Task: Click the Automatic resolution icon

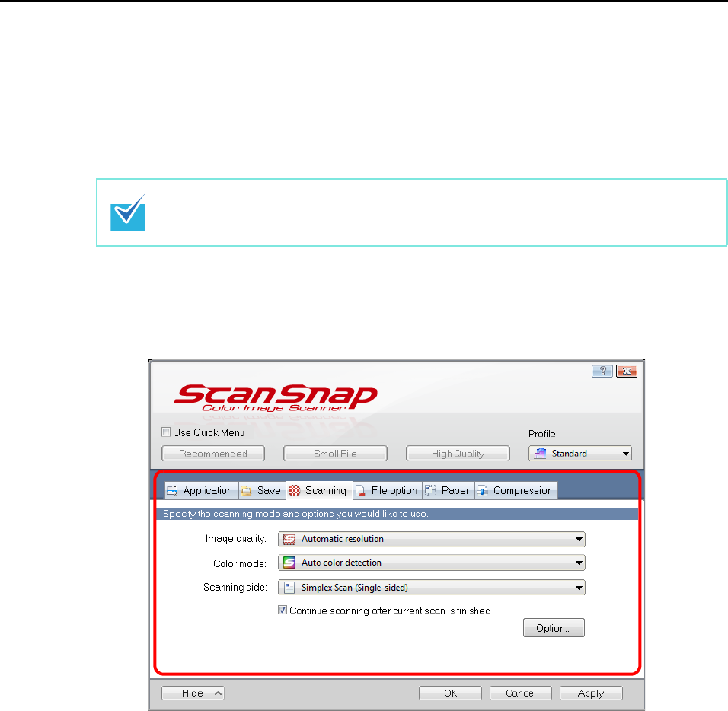Action: (x=289, y=539)
